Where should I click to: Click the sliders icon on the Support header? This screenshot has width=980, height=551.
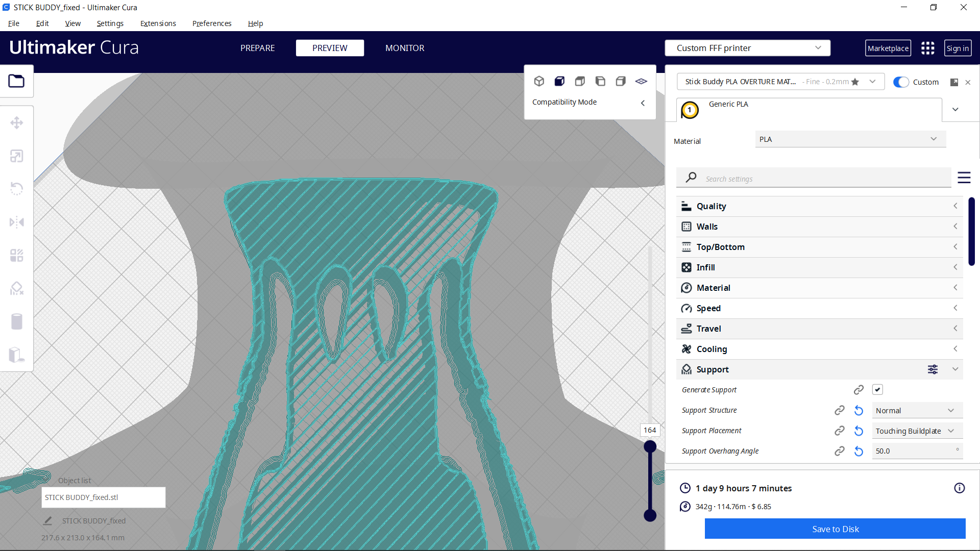pos(933,369)
